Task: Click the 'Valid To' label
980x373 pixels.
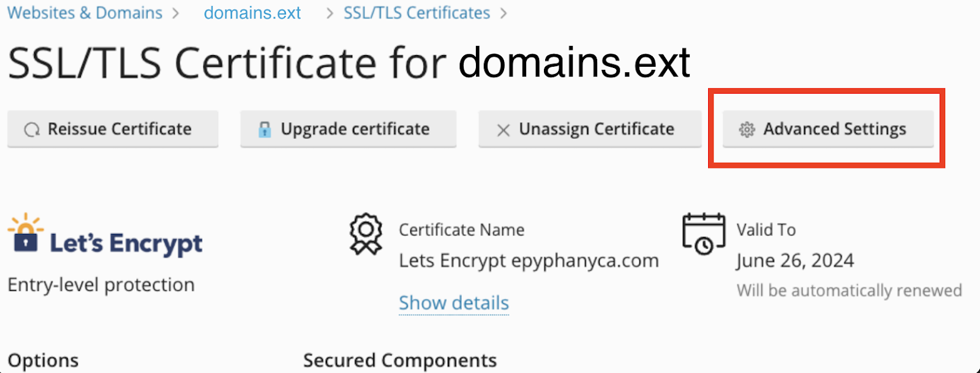Action: tap(766, 230)
